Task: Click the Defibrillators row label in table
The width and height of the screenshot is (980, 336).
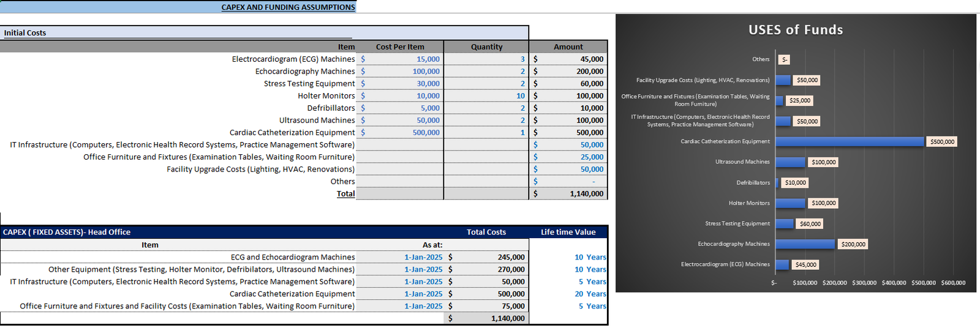Action: 331,108
